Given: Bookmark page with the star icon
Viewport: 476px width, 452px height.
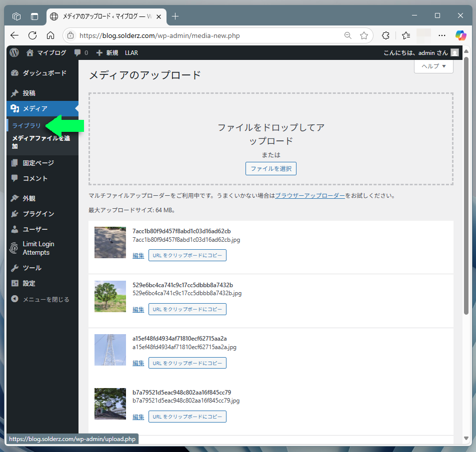Looking at the screenshot, I should pos(364,35).
